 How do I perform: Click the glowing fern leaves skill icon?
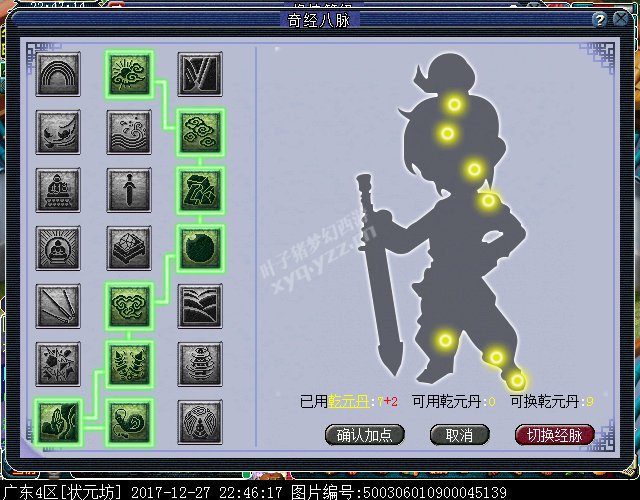pyautogui.click(x=129, y=364)
